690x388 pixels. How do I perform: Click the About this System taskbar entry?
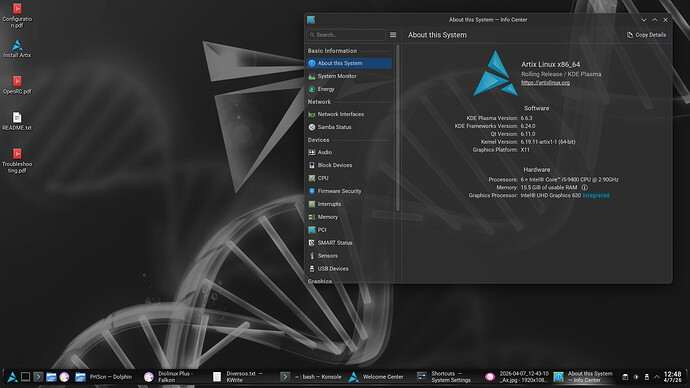584,377
